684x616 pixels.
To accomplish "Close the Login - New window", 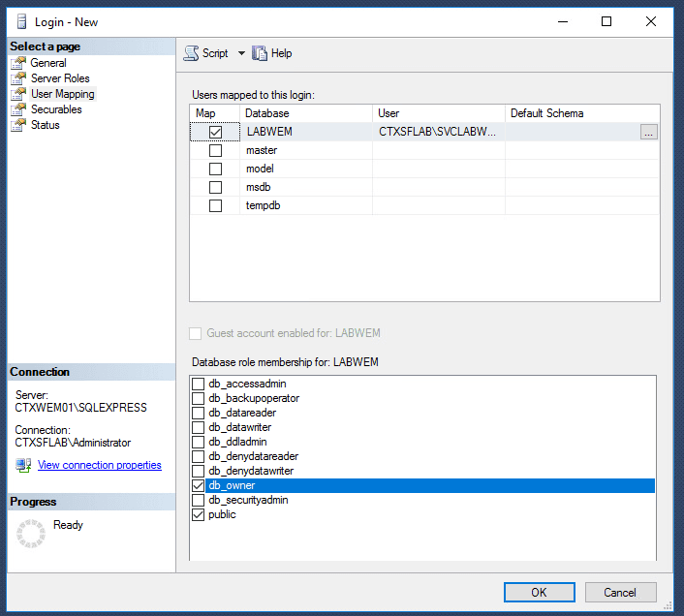I will pos(651,21).
